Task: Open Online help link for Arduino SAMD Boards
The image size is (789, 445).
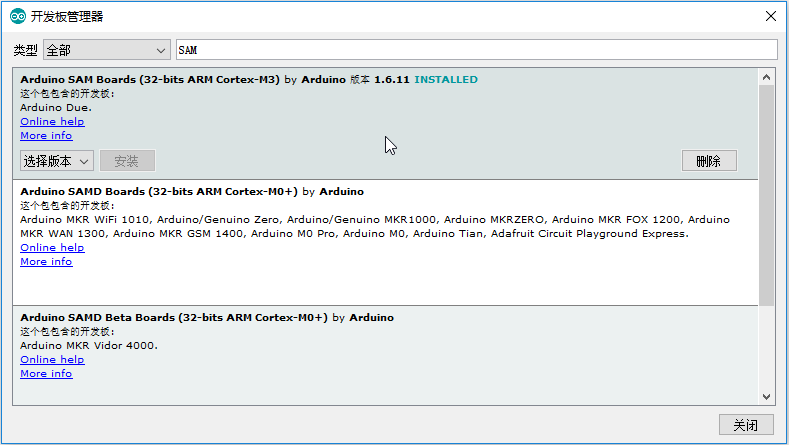Action: [x=52, y=247]
